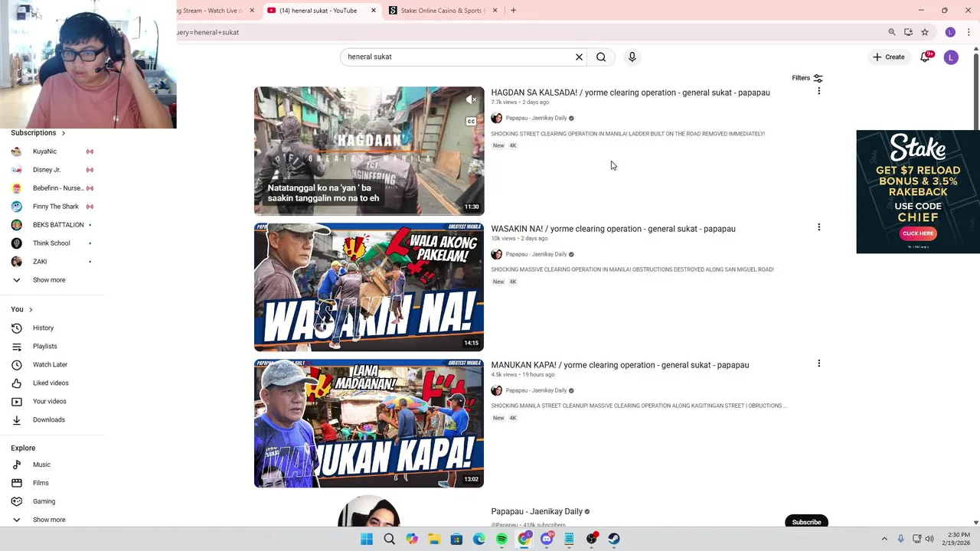
Task: Clear the YouTube search box with X
Action: 579,57
